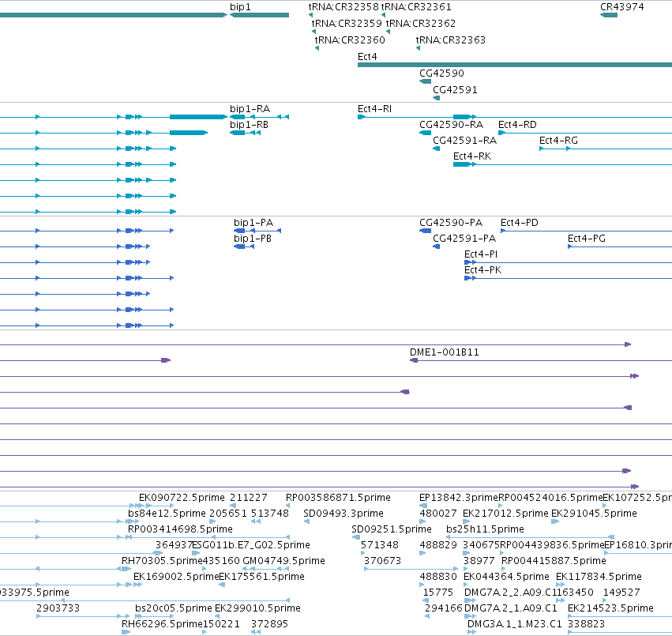Click the EP13842.3prime label
The width and height of the screenshot is (672, 636).
pos(459,498)
